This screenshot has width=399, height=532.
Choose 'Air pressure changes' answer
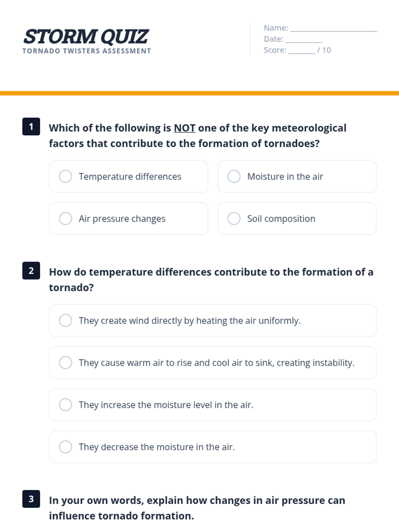pyautogui.click(x=66, y=219)
